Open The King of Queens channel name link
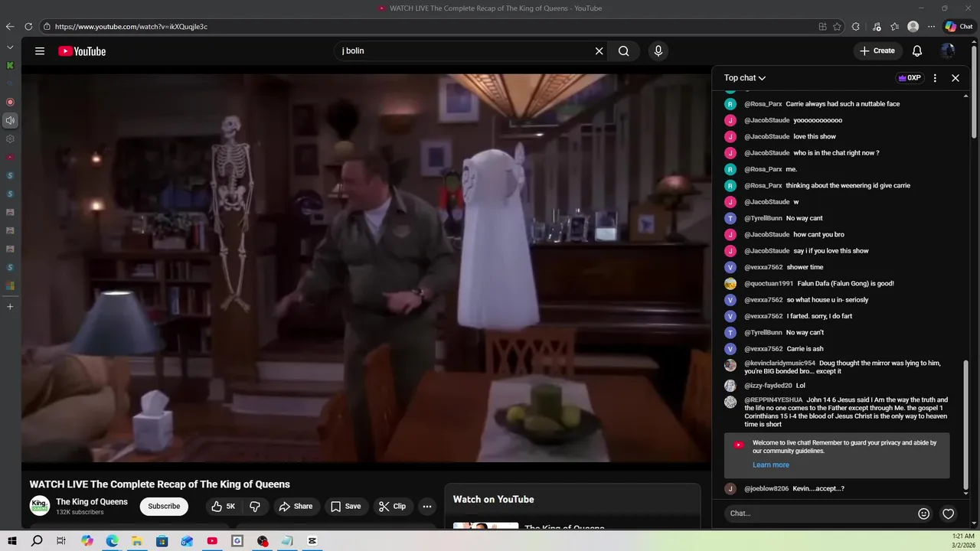 [92, 502]
